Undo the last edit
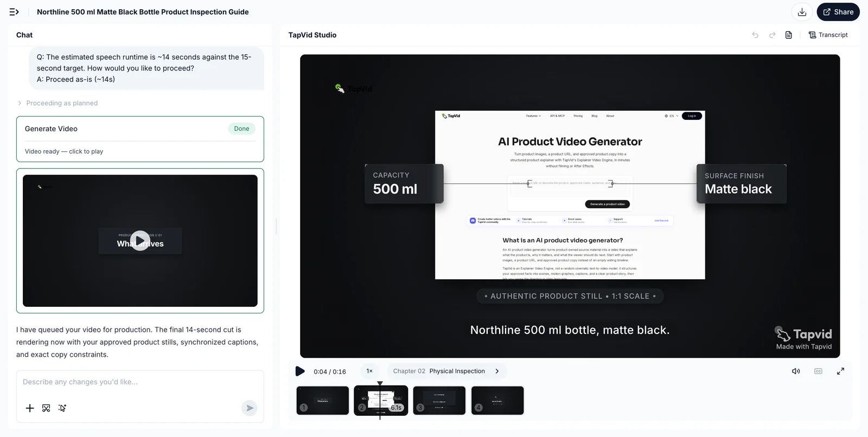The height and width of the screenshot is (437, 868). (755, 35)
